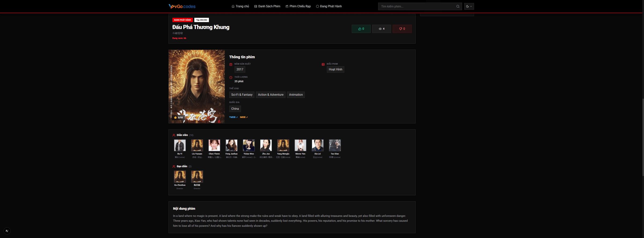Focus the Tìm kiếm phim search field
Screen dimensions: 644x238
417,6
